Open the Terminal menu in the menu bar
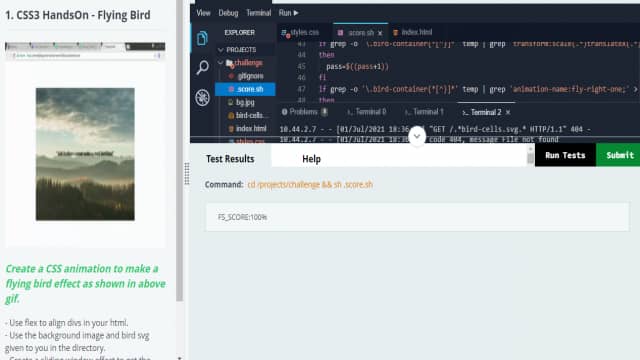 258,13
